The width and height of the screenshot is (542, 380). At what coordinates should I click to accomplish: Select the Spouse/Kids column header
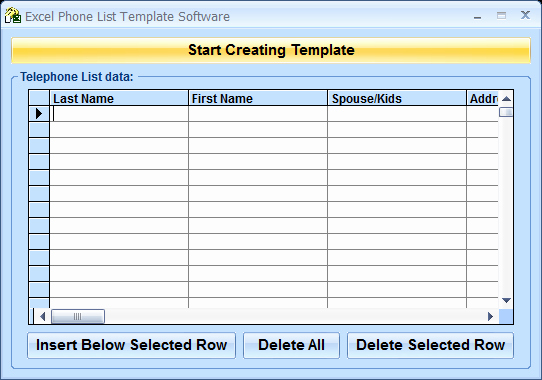coord(397,98)
